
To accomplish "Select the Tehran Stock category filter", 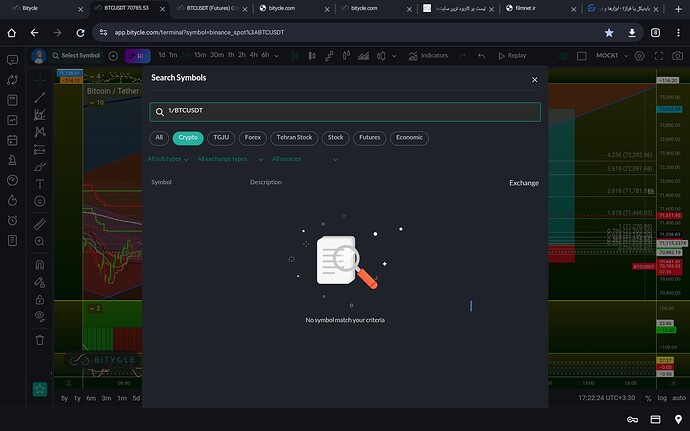I will tap(294, 138).
